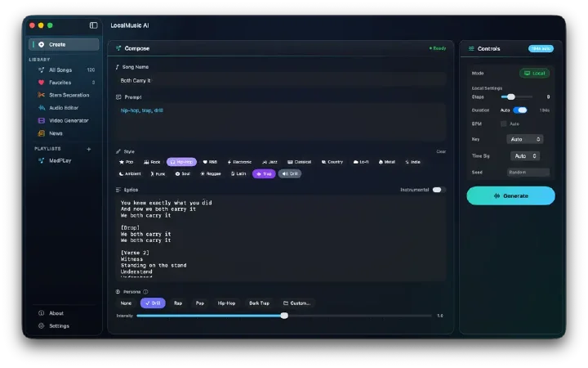Viewport: 588px width, 368px height.
Task: Select the Lo-fi style chip
Action: 361,162
